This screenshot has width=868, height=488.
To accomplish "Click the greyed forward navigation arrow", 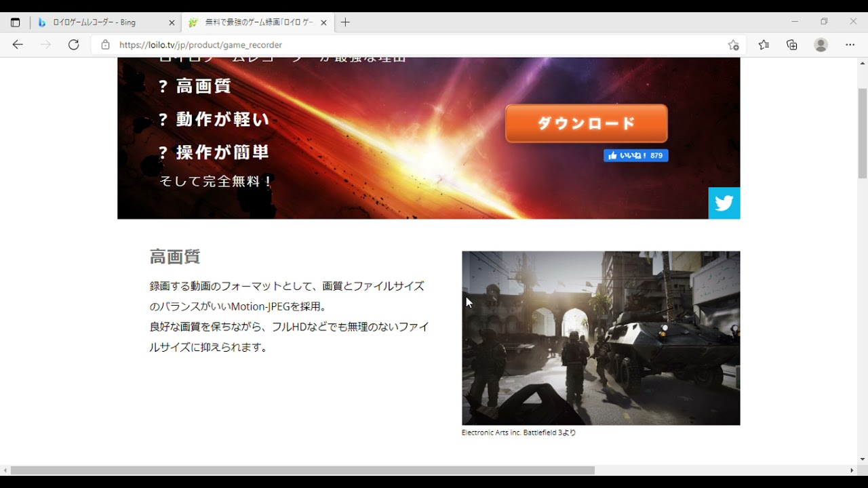I will pos(45,45).
